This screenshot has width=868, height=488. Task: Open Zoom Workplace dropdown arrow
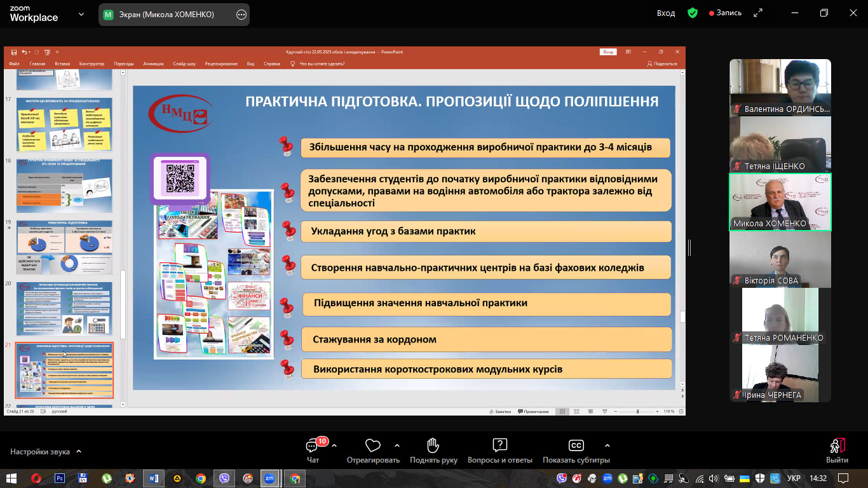tap(81, 14)
